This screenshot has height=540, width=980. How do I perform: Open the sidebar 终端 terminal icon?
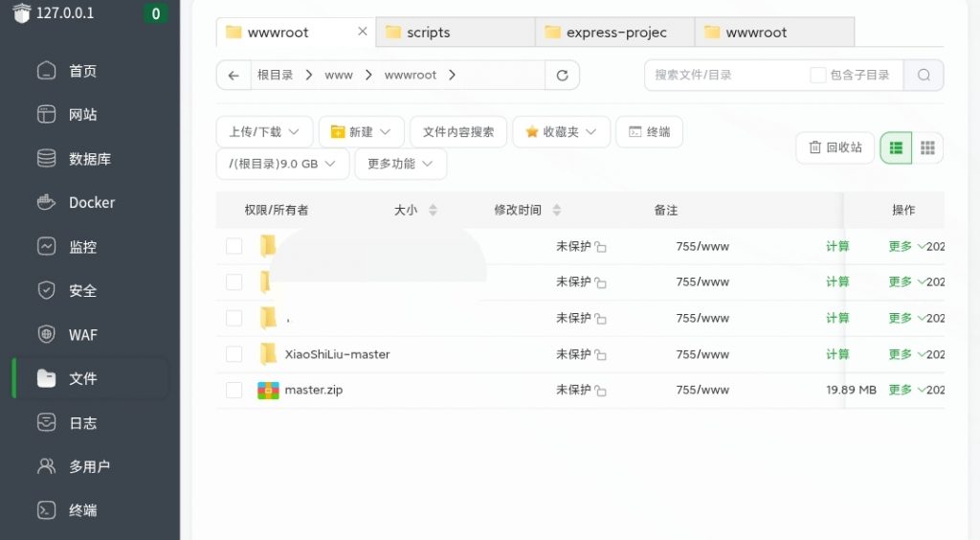[x=46, y=510]
